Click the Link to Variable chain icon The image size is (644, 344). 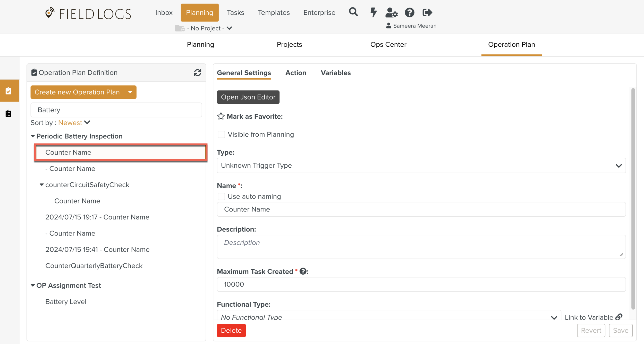[619, 317]
